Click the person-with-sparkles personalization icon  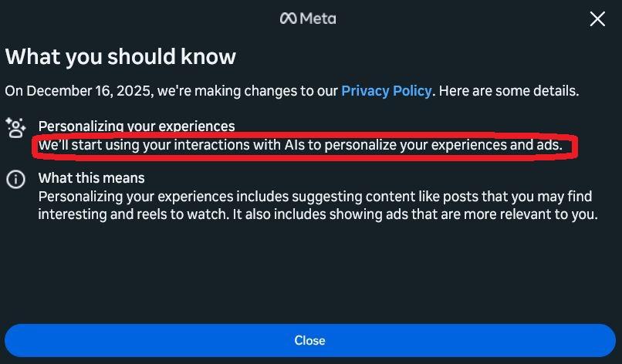[x=15, y=128]
